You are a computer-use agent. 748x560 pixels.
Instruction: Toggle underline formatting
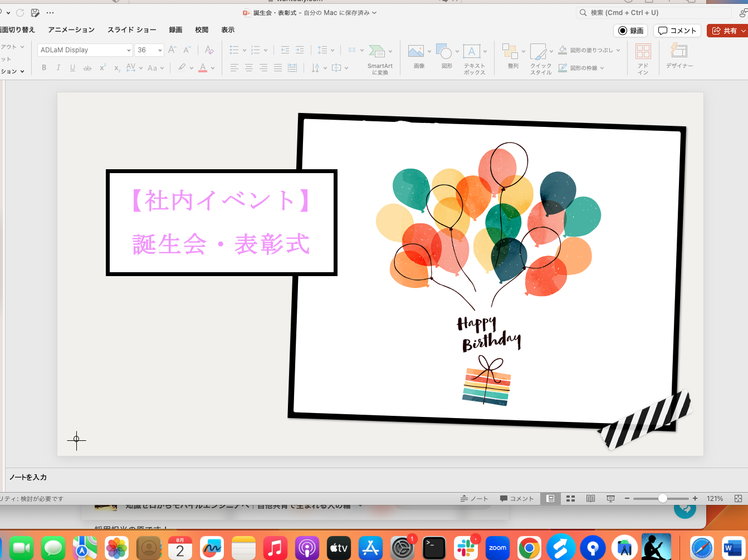pos(72,68)
